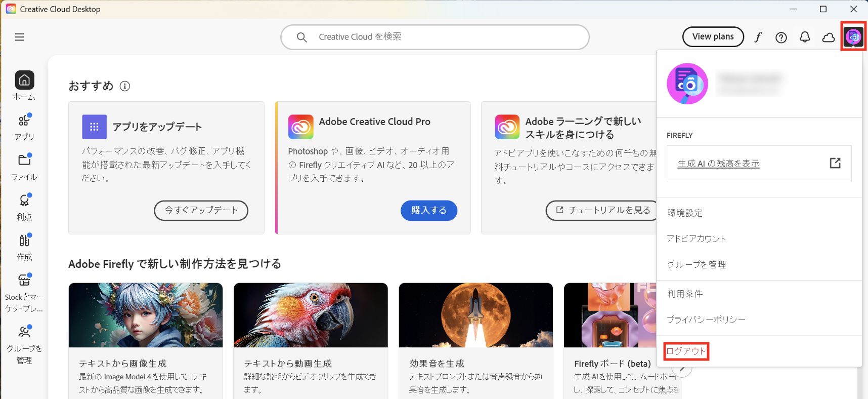Close the Creative Cloud Desktop window
The image size is (868, 399).
tap(853, 9)
